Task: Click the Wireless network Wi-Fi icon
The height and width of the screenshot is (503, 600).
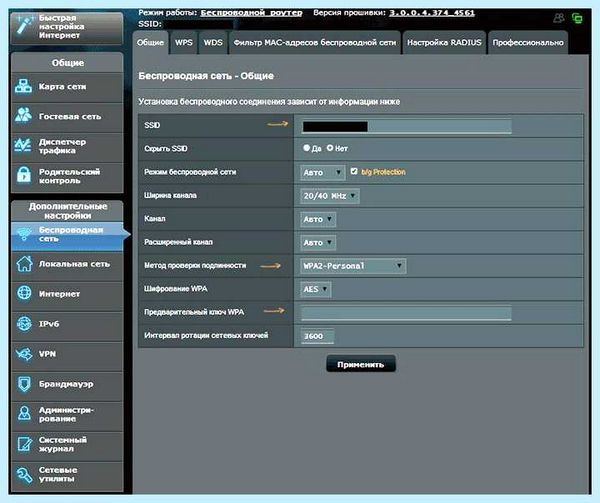Action: coord(24,234)
